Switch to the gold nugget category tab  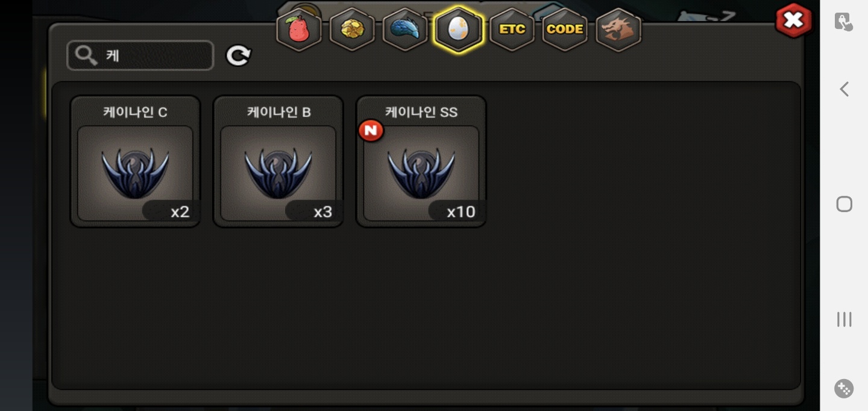coord(352,29)
